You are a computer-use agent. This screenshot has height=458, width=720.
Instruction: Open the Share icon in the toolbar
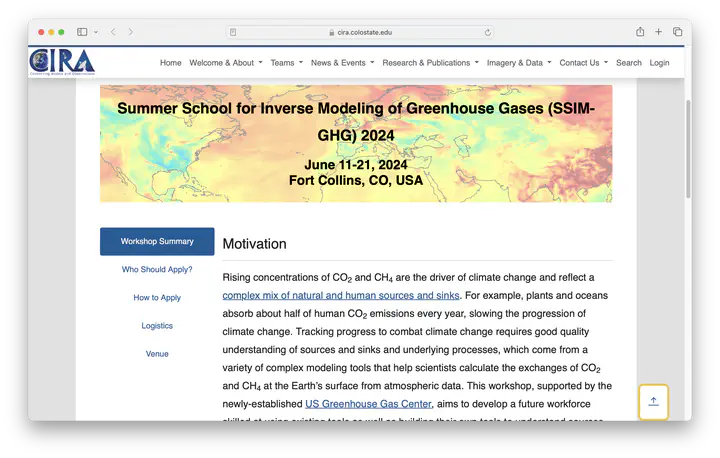point(640,32)
